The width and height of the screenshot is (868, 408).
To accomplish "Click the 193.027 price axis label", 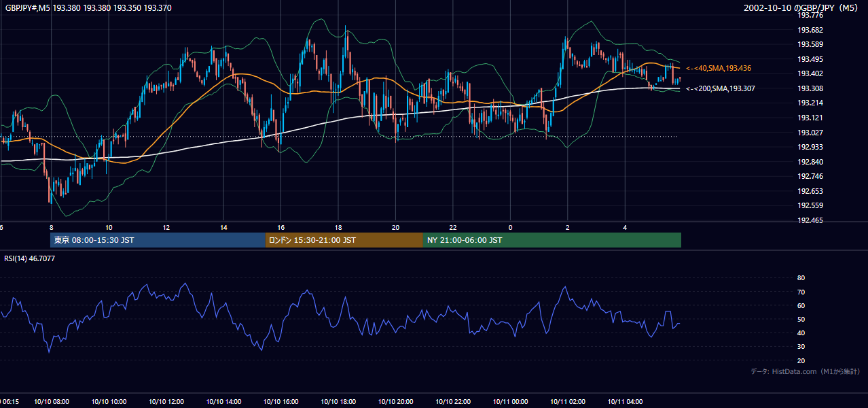I will tap(810, 133).
